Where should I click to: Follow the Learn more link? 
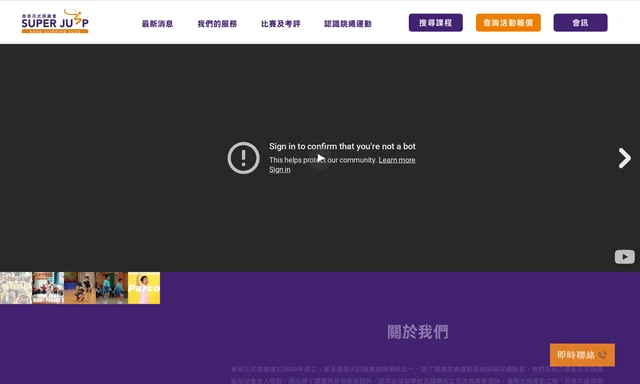(397, 160)
